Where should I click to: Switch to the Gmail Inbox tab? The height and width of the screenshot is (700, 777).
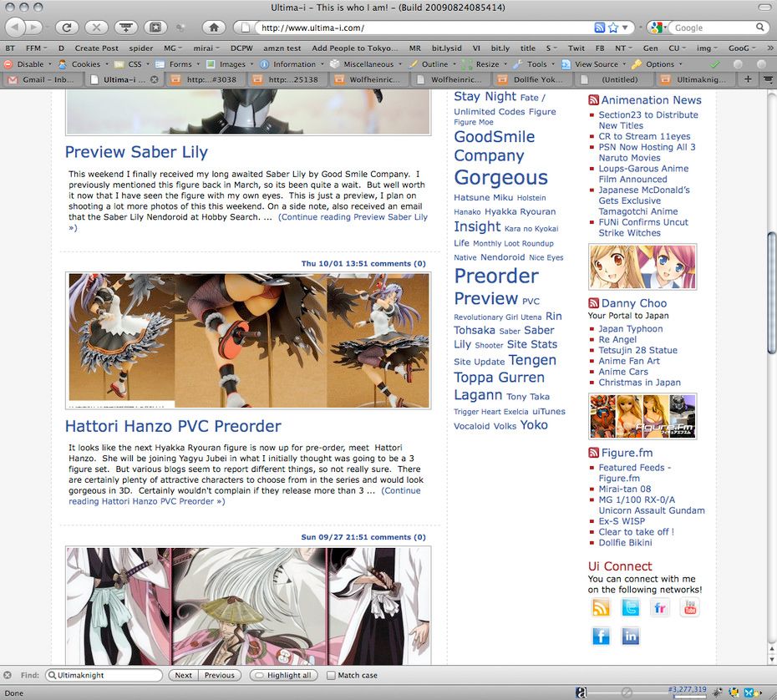point(42,80)
